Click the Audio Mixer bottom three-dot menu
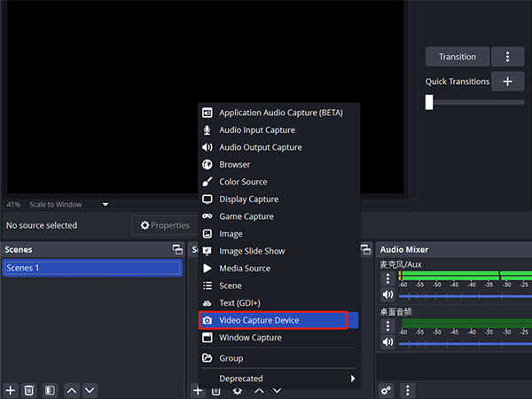Viewport: 532px width, 399px height. click(x=407, y=390)
